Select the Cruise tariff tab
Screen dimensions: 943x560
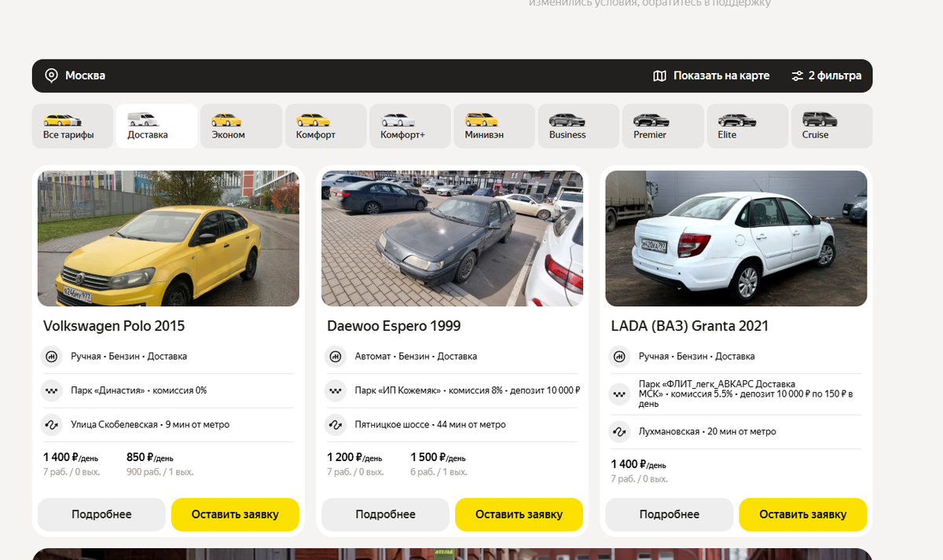click(831, 126)
